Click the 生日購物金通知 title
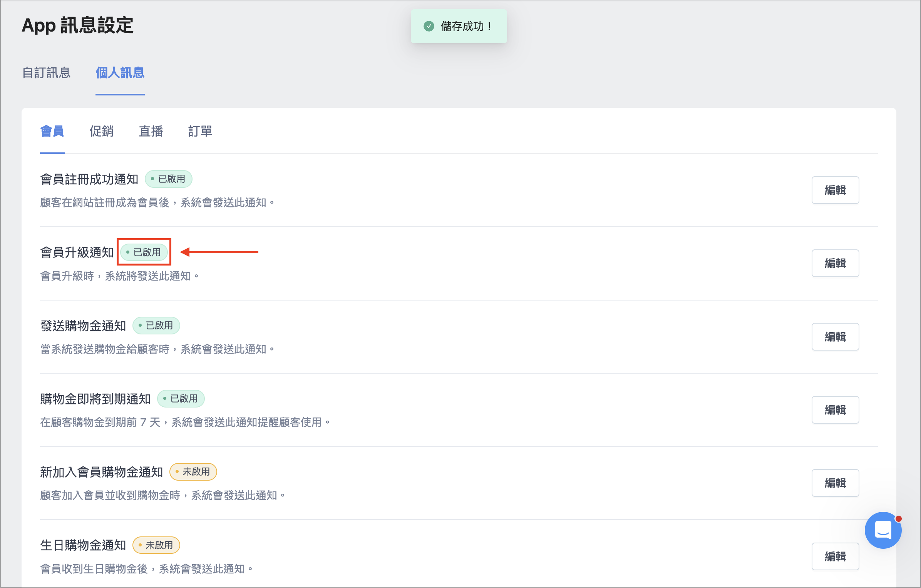 click(x=83, y=545)
